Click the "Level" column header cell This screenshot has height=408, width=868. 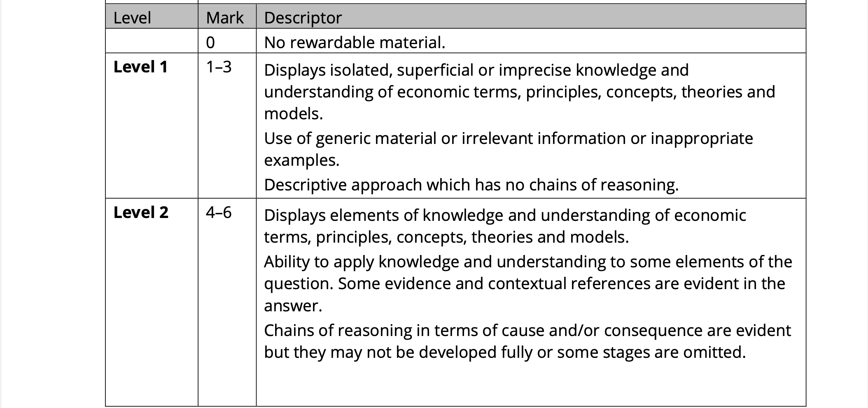point(132,18)
